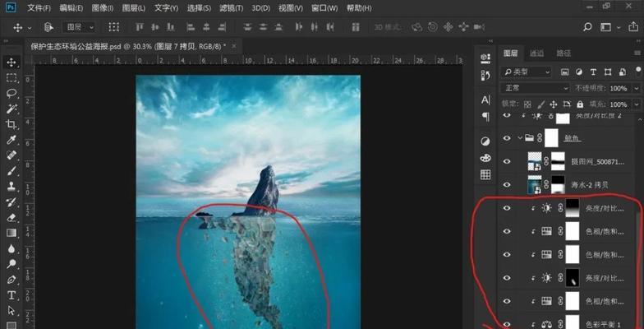Click the fill 100% value field

[618, 104]
